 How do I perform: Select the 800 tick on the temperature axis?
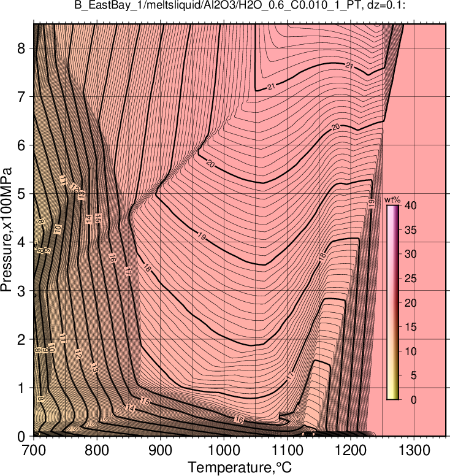[97, 450]
